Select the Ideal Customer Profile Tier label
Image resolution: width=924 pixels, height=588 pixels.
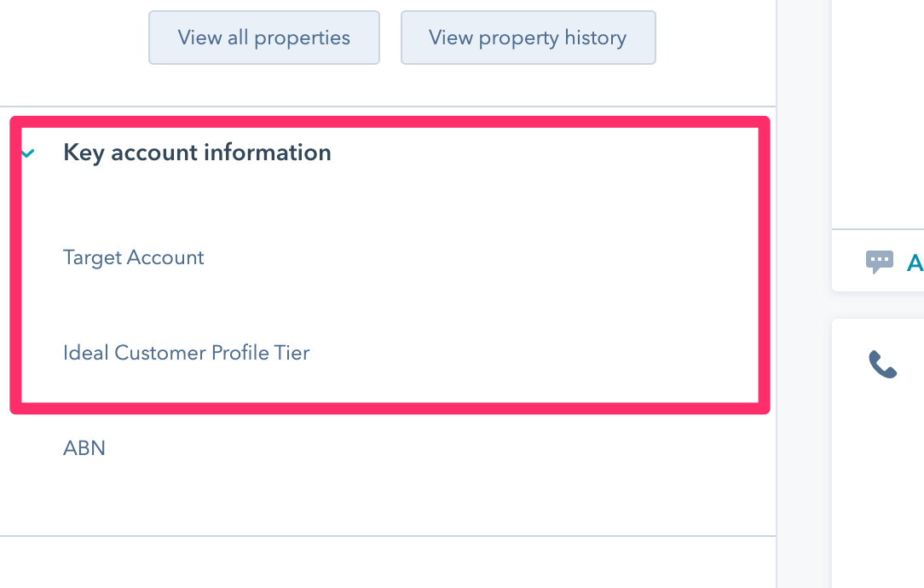click(186, 353)
